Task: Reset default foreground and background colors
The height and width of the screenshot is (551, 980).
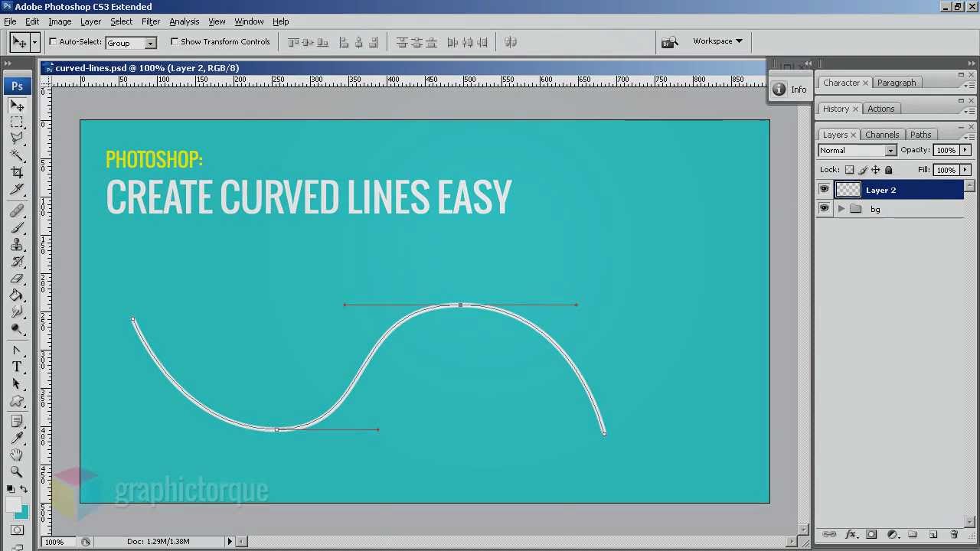Action: tap(10, 489)
